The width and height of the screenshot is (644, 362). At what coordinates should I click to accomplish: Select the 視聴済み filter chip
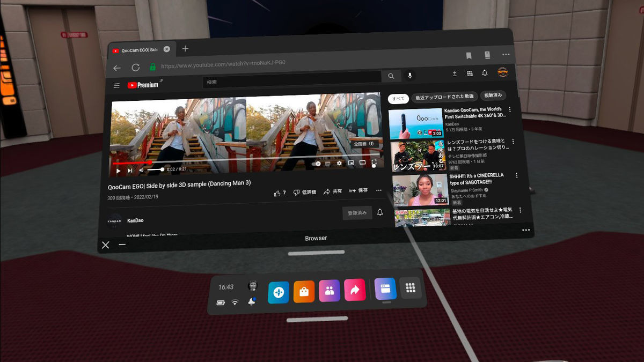click(493, 95)
